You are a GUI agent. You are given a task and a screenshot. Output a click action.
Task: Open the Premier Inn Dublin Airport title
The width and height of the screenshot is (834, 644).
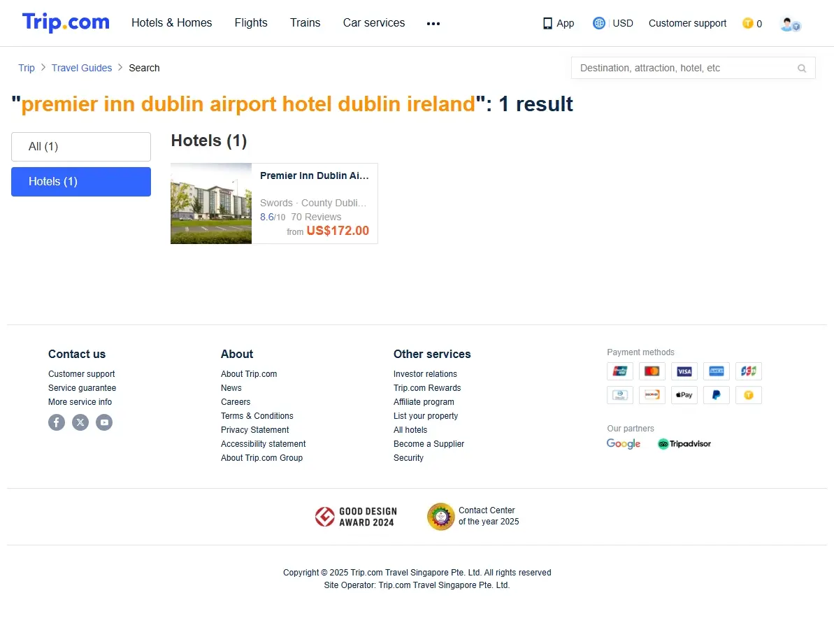[x=314, y=176]
